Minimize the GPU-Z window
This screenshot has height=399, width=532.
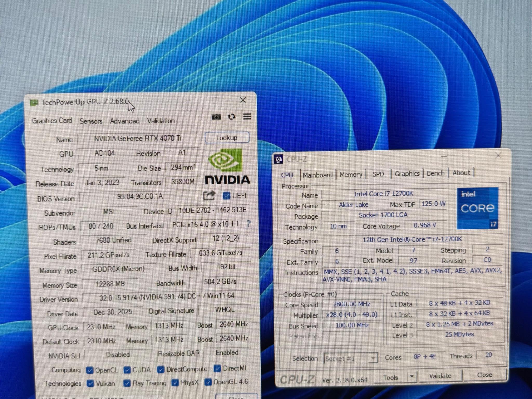(189, 101)
